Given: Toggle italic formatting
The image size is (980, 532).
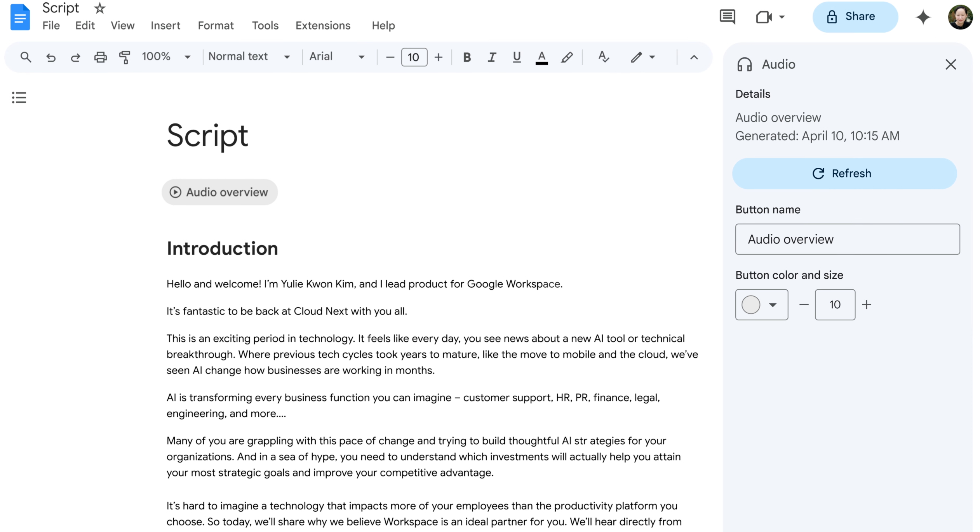Looking at the screenshot, I should (x=492, y=57).
